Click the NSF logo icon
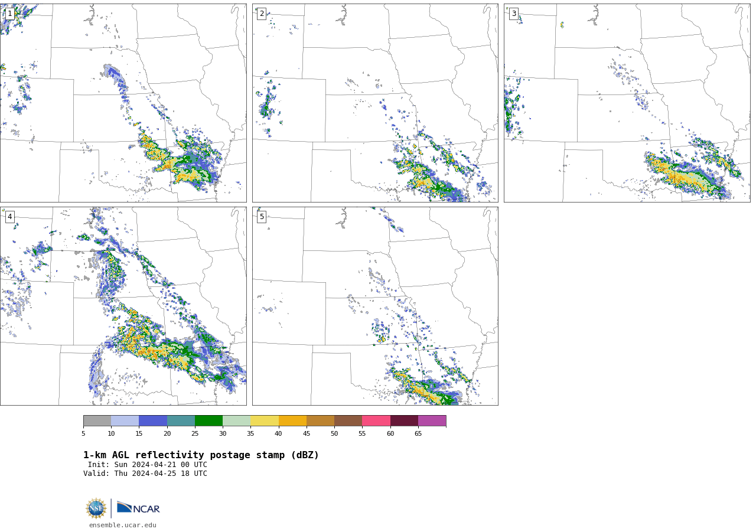Image resolution: width=756 pixels, height=532 pixels. [x=96, y=508]
